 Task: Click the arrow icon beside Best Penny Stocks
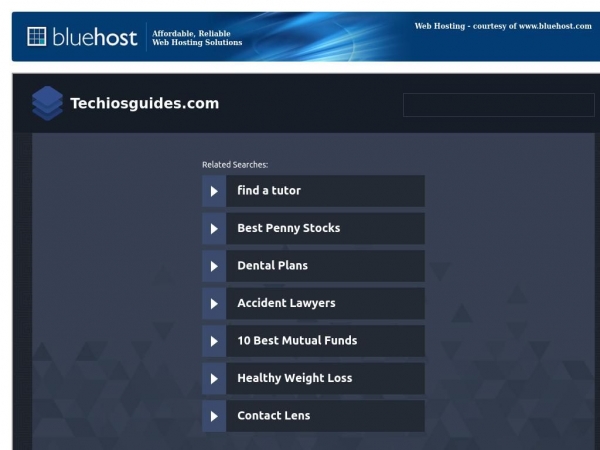tap(214, 228)
